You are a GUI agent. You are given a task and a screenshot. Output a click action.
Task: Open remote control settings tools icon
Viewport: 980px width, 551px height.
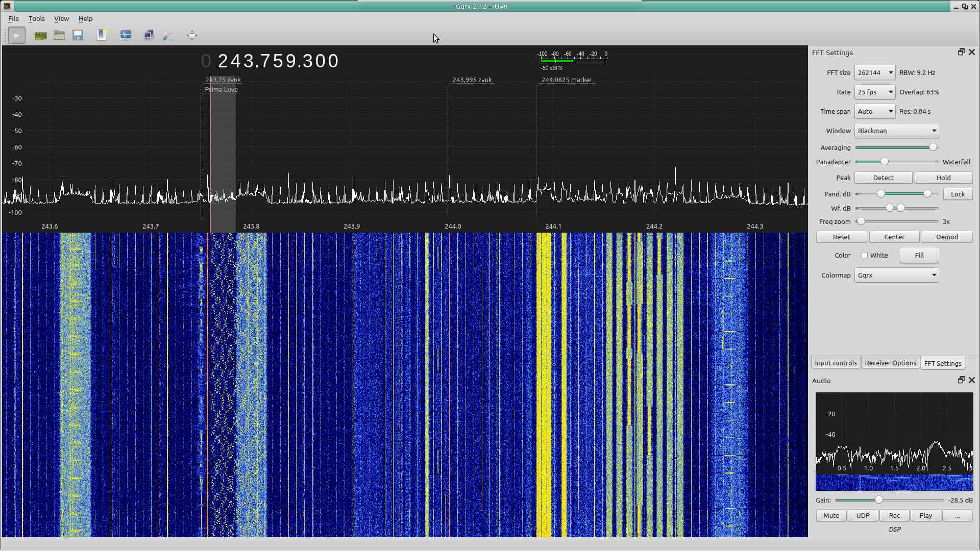(x=167, y=35)
